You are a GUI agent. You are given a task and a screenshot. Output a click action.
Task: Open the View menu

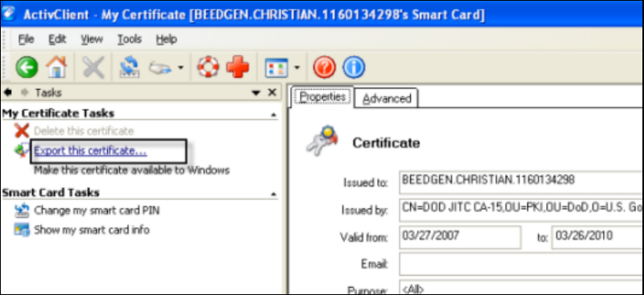[x=91, y=39]
